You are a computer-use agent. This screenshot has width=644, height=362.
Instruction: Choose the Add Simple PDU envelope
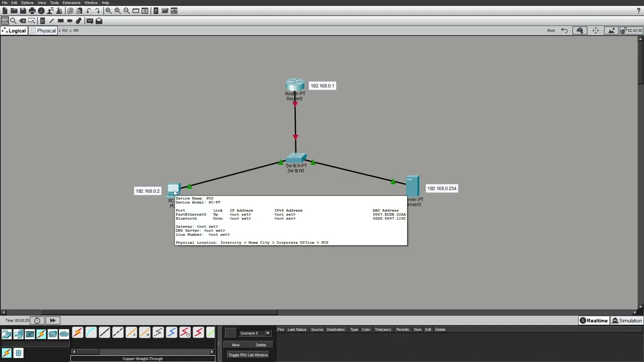click(x=90, y=21)
